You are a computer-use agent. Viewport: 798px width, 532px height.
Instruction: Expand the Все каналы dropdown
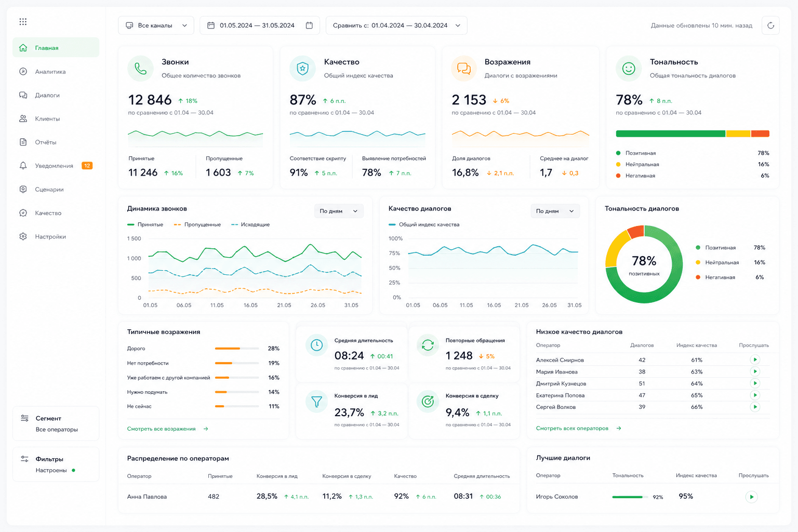(156, 25)
